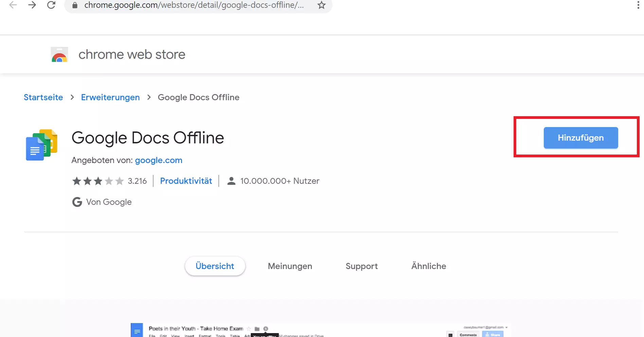Bookmark this page with the star icon
Viewport: 644px width, 337px height.
[321, 5]
